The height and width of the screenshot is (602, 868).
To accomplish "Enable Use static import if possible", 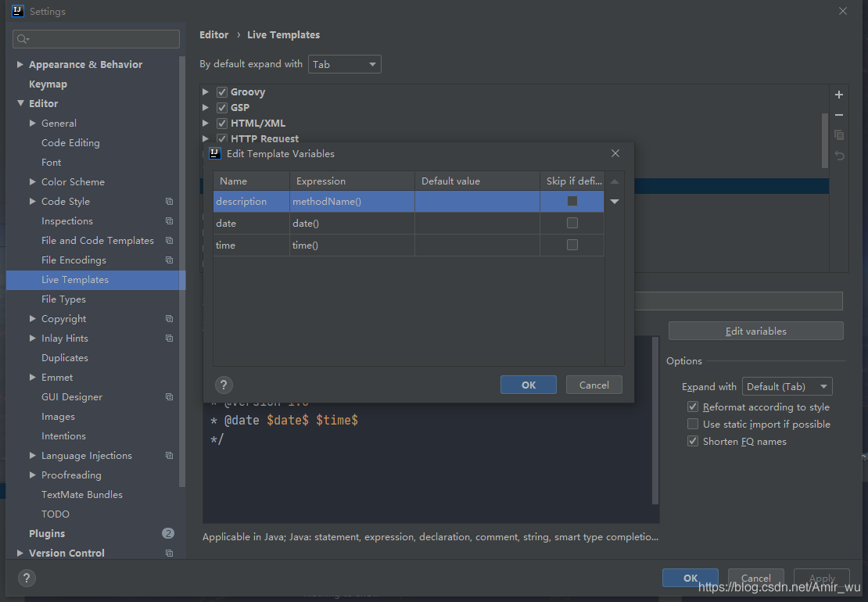I will [693, 424].
